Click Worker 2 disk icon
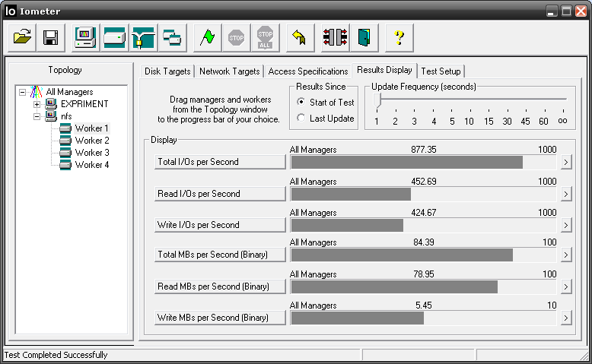 pos(65,141)
